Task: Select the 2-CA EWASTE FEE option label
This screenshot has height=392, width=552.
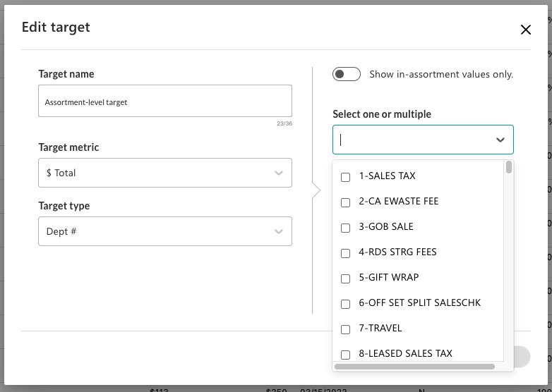Action: click(399, 201)
